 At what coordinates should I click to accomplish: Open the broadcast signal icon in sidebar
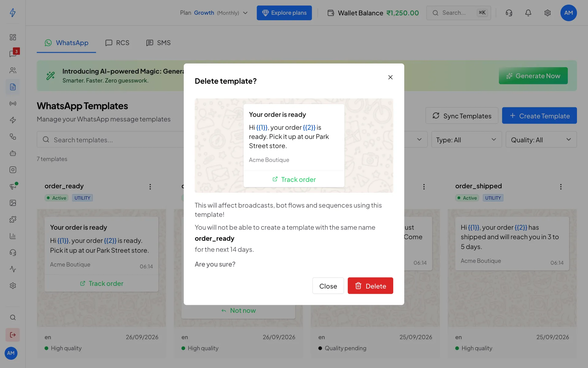13,103
